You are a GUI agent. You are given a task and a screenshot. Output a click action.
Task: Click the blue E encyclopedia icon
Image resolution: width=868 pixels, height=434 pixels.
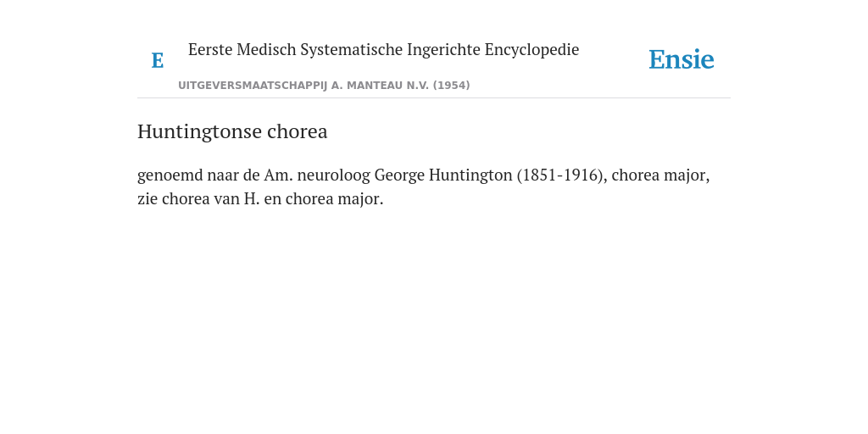tap(157, 60)
